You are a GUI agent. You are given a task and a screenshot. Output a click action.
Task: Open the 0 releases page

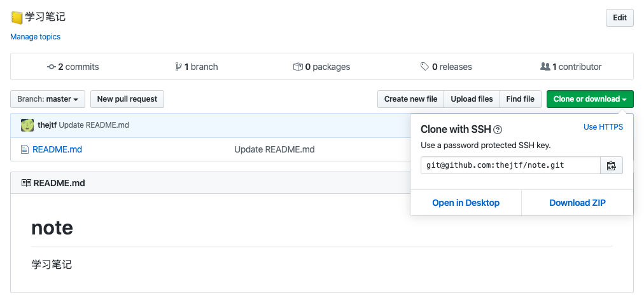point(446,67)
